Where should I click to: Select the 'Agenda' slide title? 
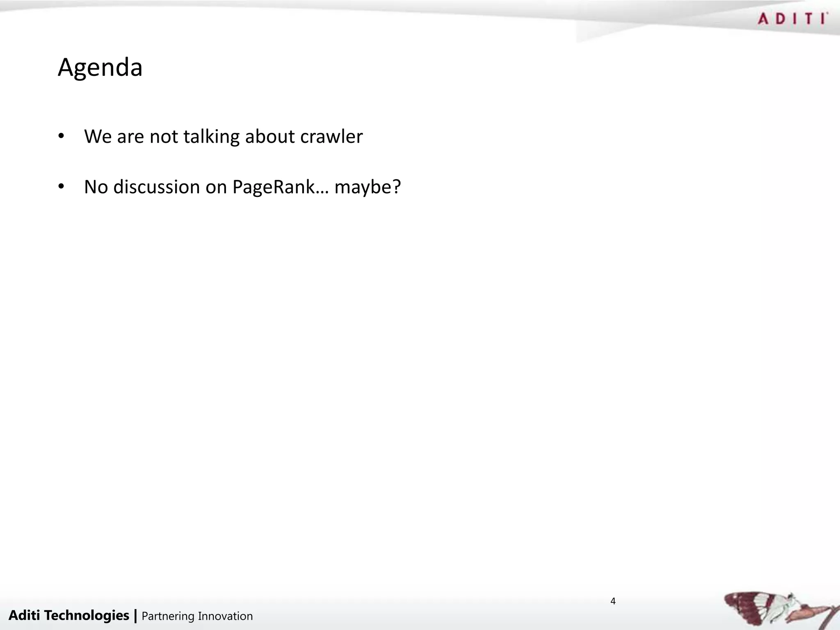(x=100, y=68)
